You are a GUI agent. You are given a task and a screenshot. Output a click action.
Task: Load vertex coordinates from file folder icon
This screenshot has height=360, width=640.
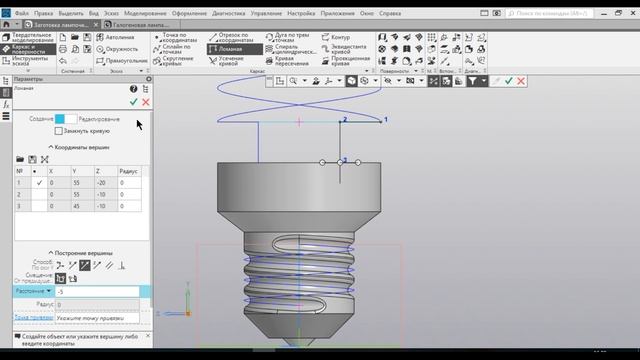(x=20, y=159)
